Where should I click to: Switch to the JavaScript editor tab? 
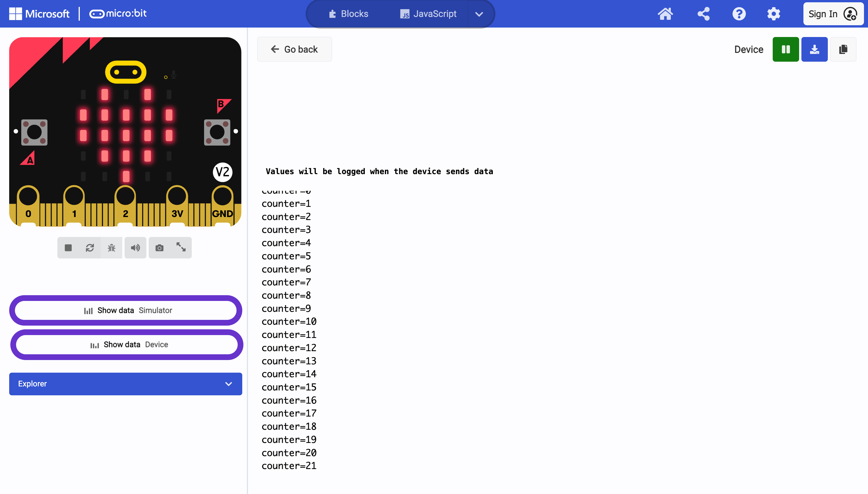428,14
